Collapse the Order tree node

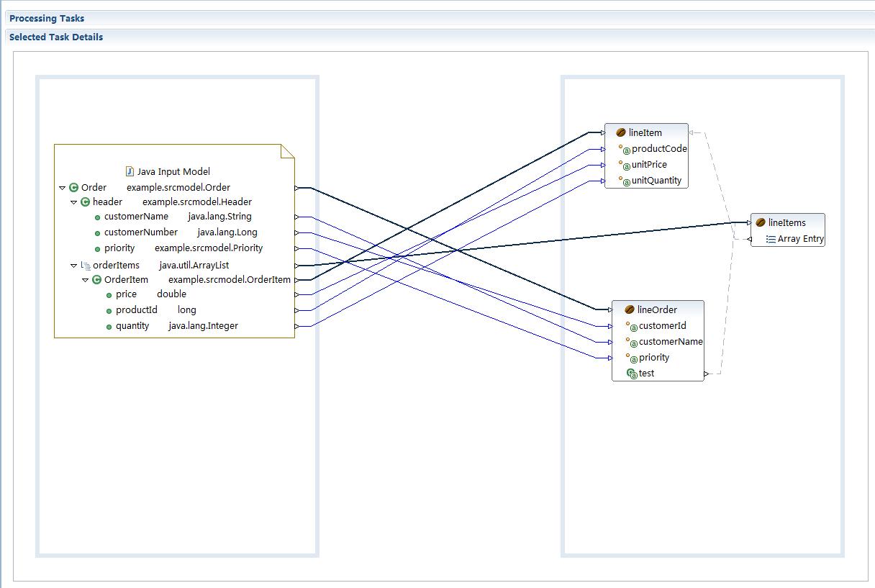[63, 188]
